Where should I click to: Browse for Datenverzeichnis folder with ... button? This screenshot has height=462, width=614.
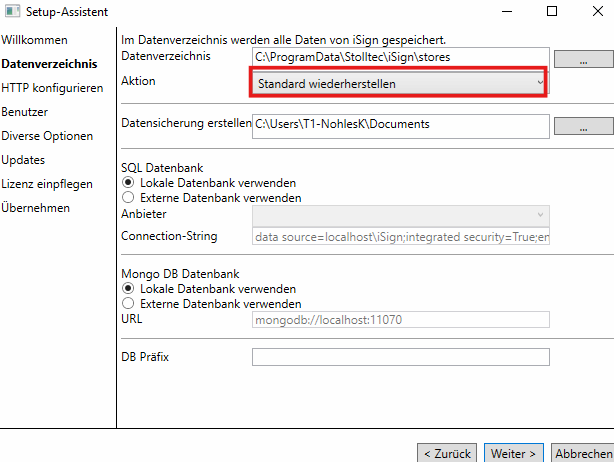pos(583,60)
